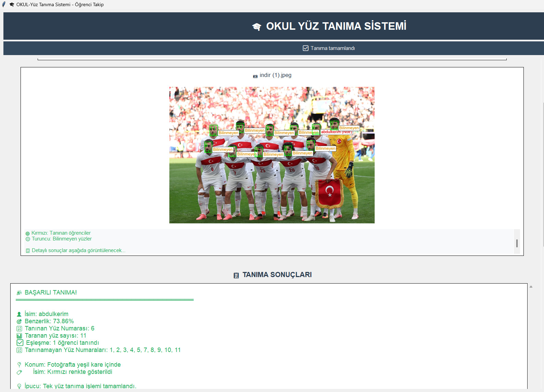The height and width of the screenshot is (392, 544).
Task: Click the circle beside Turuncu: Bilinmeyen yüzler
Action: (x=28, y=239)
